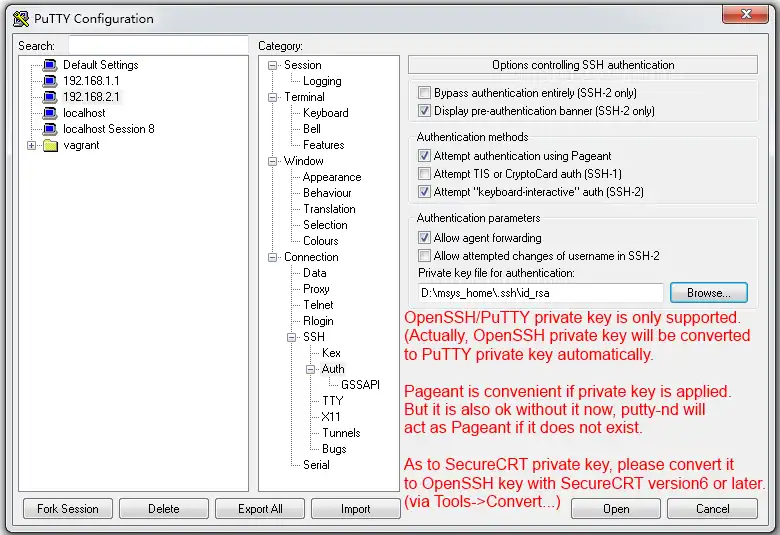The width and height of the screenshot is (780, 535).
Task: Enable Attempt TIS or CryptoCard auth
Action: coord(424,174)
